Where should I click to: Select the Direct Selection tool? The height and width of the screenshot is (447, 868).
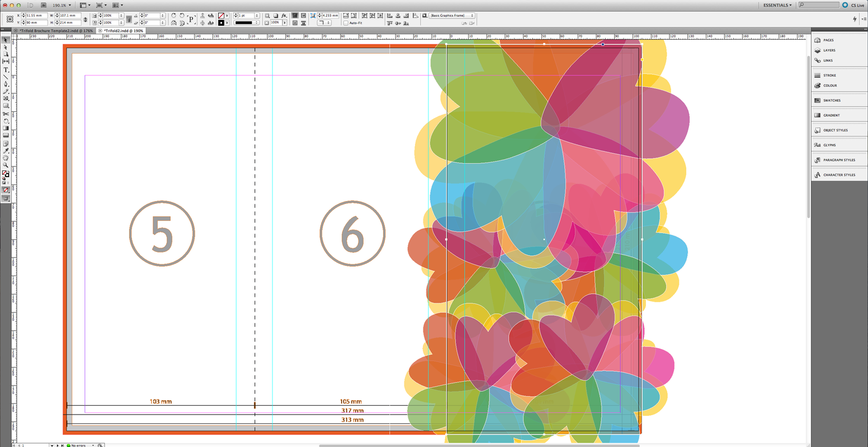pos(6,47)
